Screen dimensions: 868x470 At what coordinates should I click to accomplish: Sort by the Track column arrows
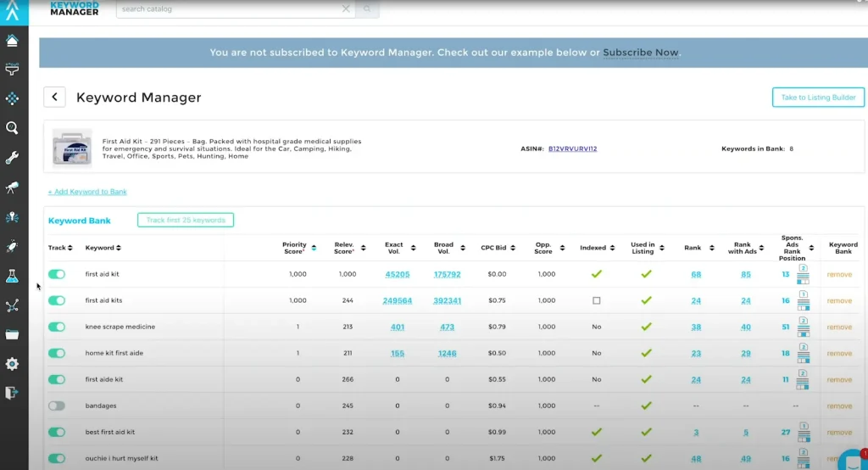[x=70, y=248]
